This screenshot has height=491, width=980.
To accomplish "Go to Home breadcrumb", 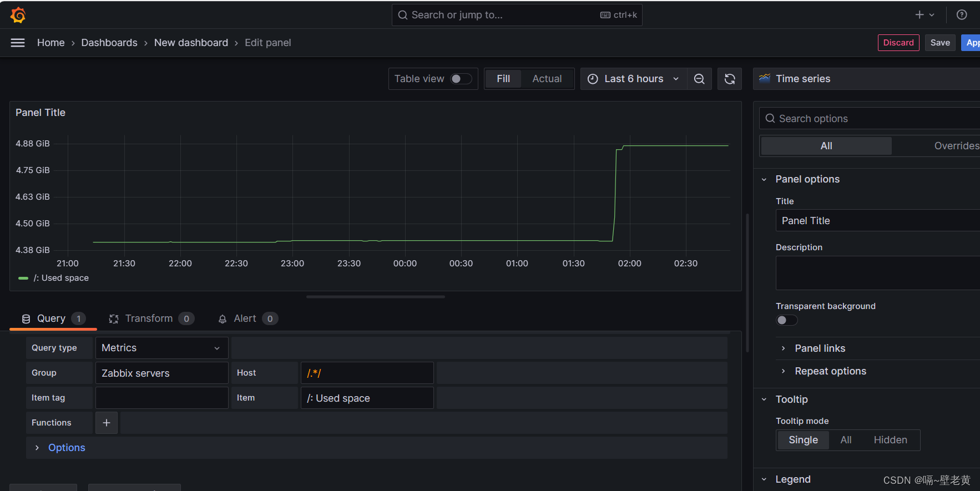I will click(50, 43).
